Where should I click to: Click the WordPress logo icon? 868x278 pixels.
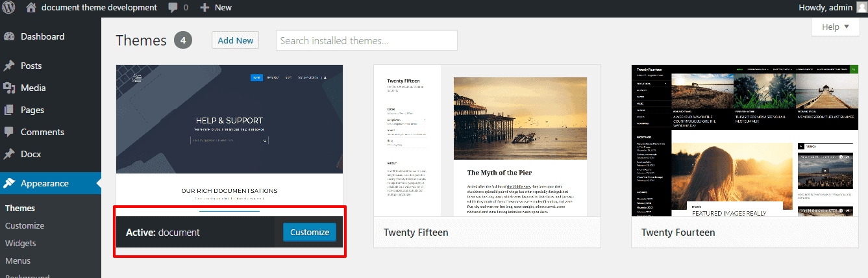tap(10, 8)
